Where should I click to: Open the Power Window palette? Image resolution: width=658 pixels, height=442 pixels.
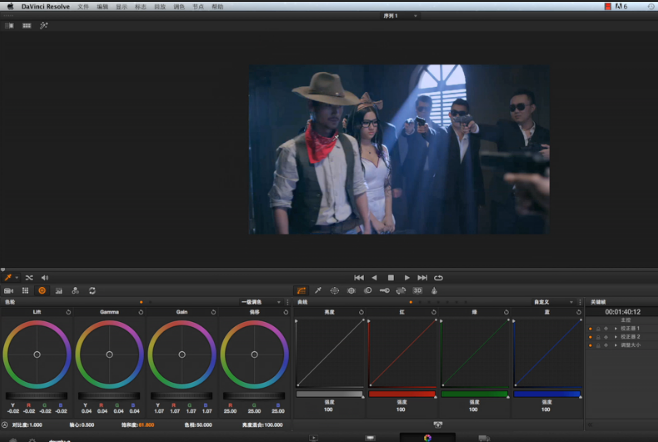pos(334,290)
